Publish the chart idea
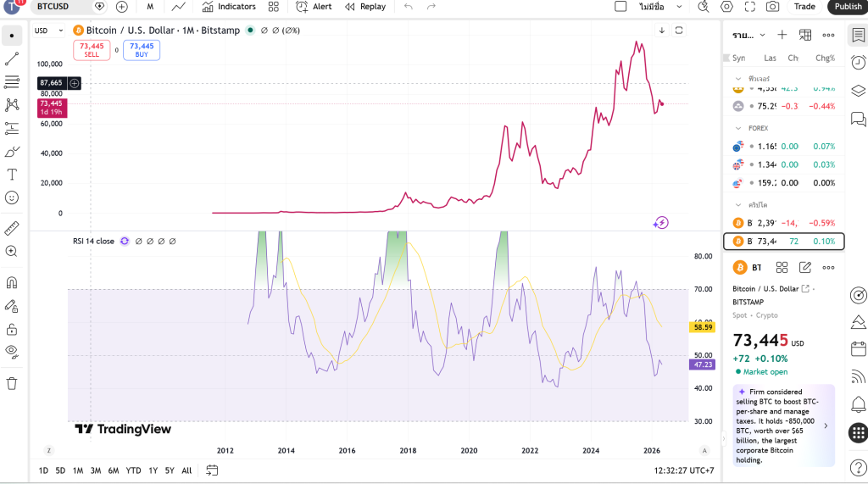This screenshot has width=868, height=484. [x=848, y=7]
